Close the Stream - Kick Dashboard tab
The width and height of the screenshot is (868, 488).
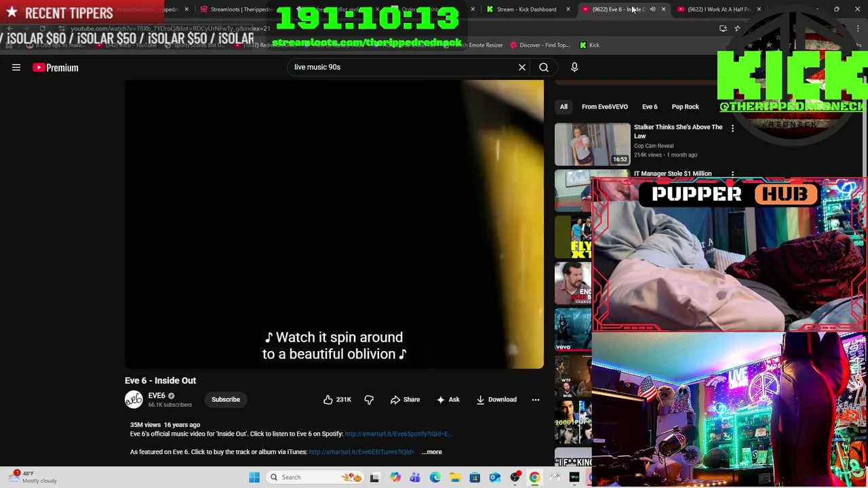point(568,9)
